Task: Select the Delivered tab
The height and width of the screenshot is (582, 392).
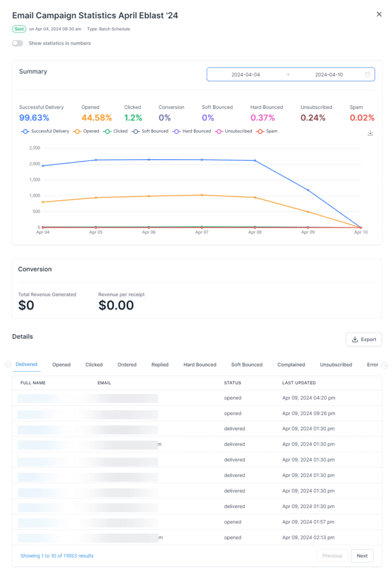Action: 26,364
